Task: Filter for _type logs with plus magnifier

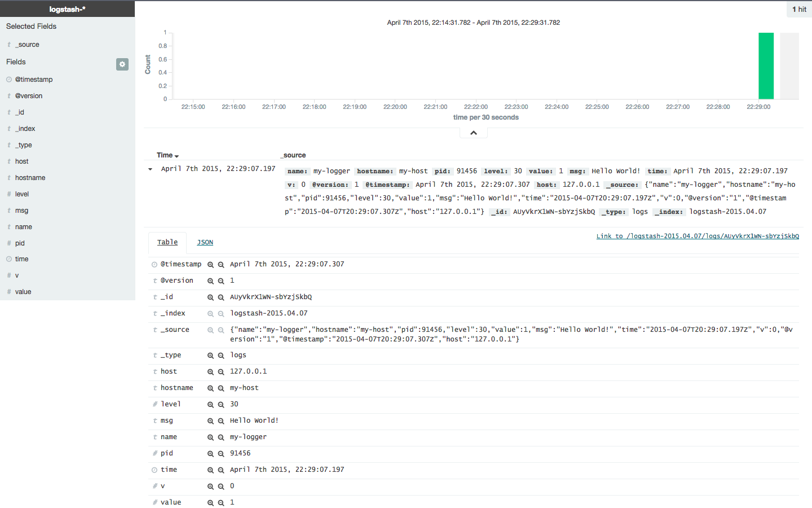Action: click(210, 356)
